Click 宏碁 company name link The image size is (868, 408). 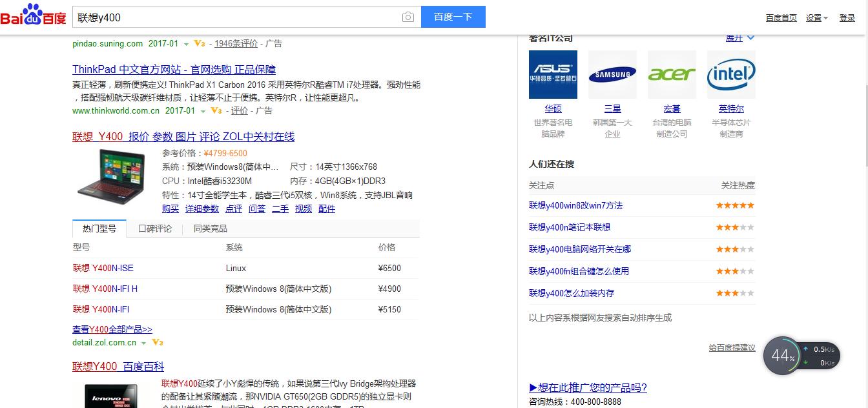(x=672, y=109)
